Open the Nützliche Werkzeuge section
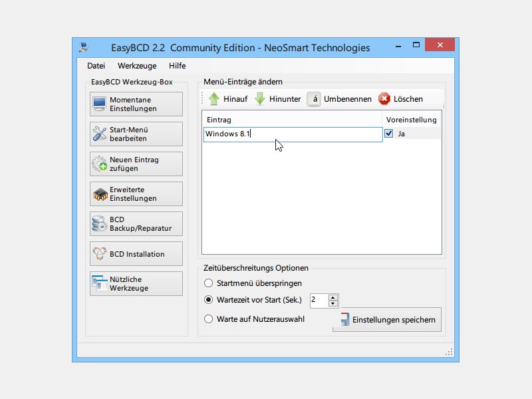 pos(136,284)
